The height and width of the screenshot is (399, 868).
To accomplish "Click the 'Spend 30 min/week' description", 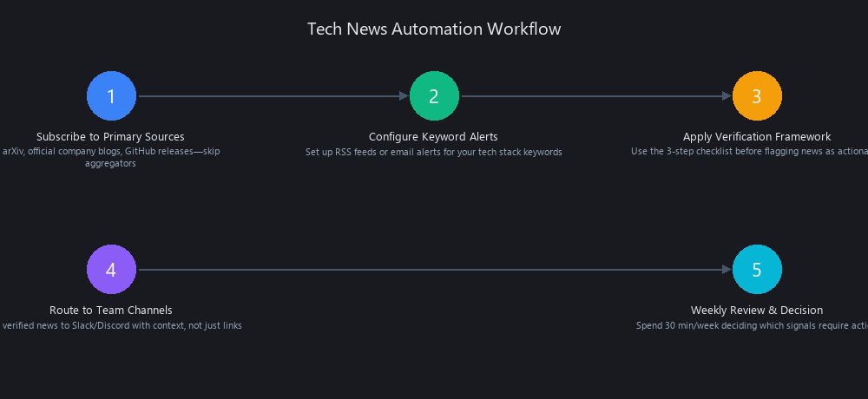I will (752, 325).
